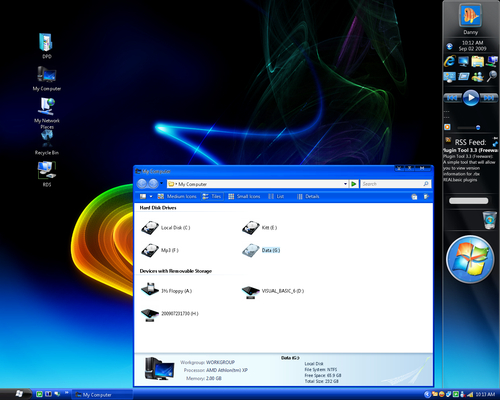Click the sidebar back arrow beside clock
The width and height of the screenshot is (500, 400).
click(449, 46)
